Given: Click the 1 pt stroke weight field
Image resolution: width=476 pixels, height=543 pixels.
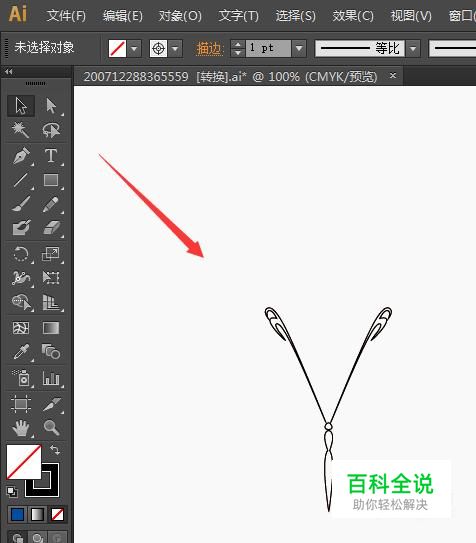Looking at the screenshot, I should coord(268,48).
